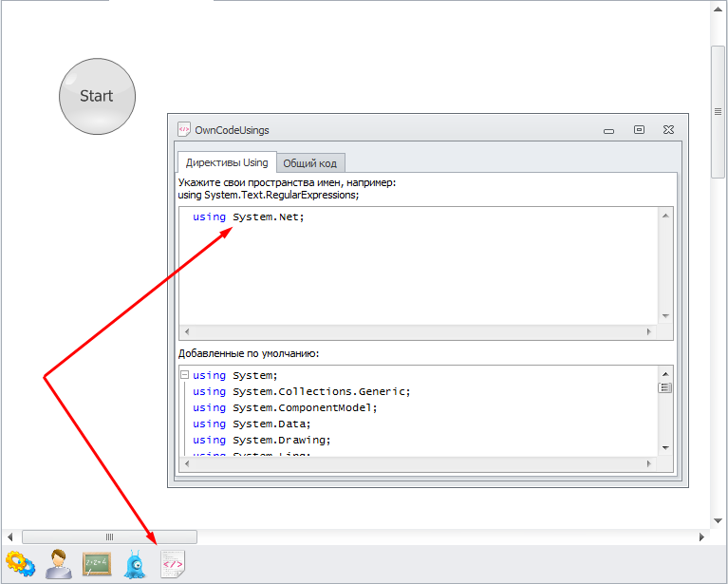728x584 pixels.
Task: Switch to the Общий код tab
Action: (x=309, y=163)
